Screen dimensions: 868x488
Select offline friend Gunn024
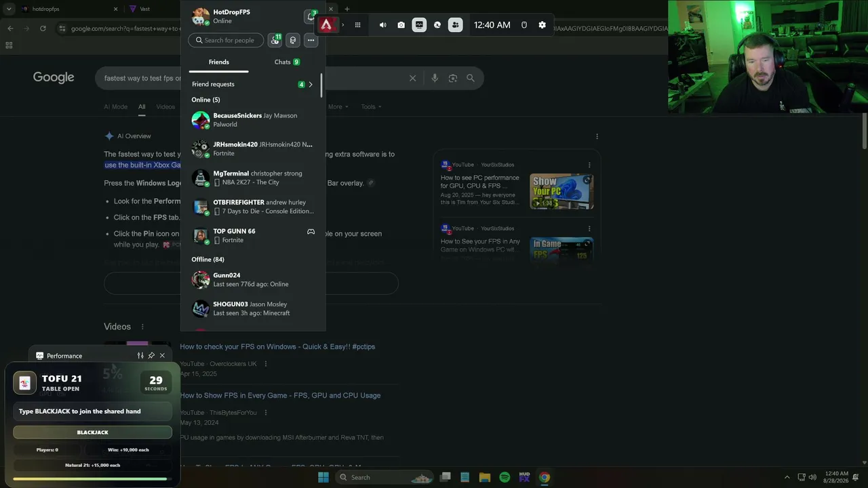click(254, 280)
